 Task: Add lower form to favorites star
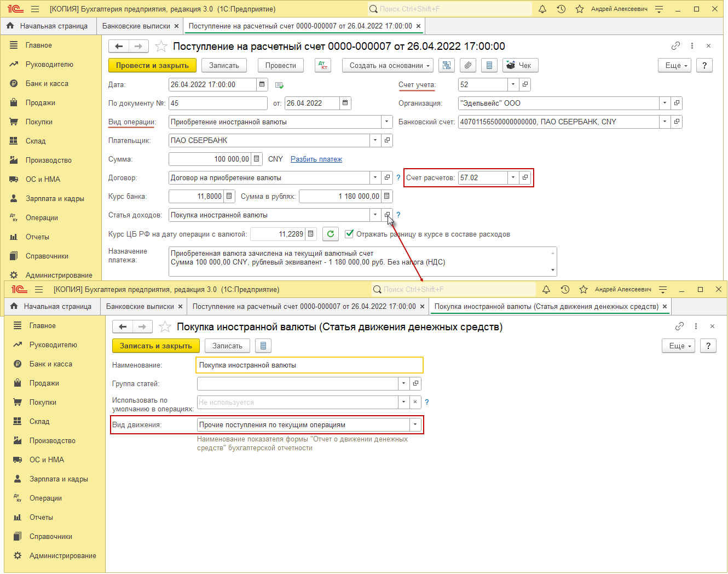click(165, 327)
